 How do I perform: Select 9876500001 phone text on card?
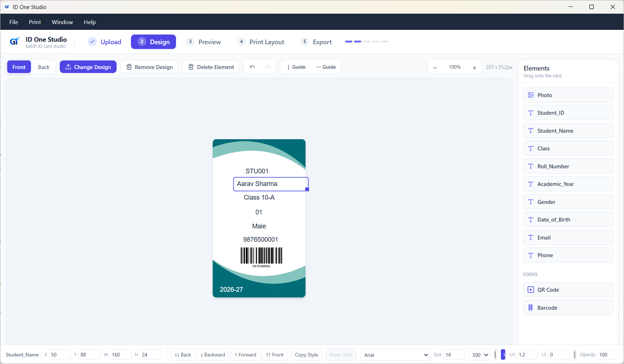261,240
